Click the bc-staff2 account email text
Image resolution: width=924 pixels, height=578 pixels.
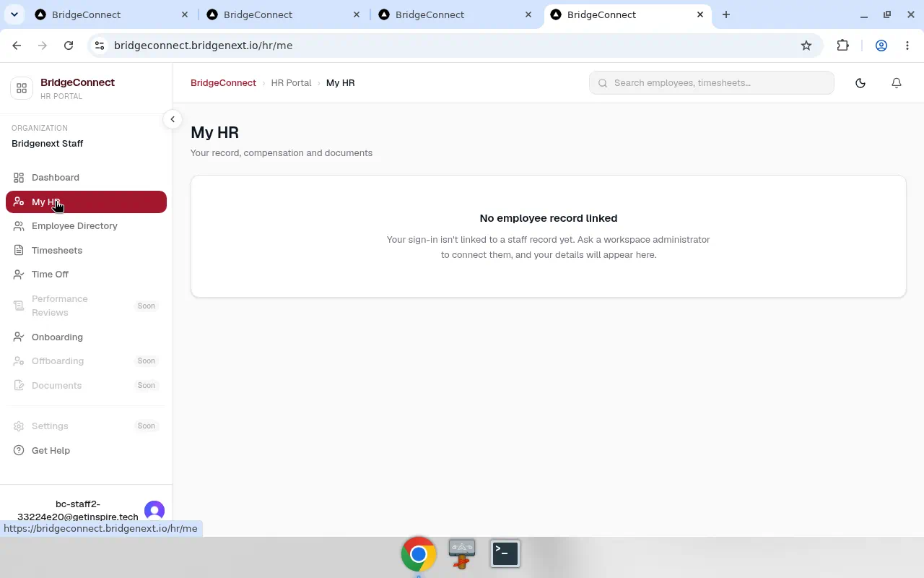pyautogui.click(x=78, y=511)
